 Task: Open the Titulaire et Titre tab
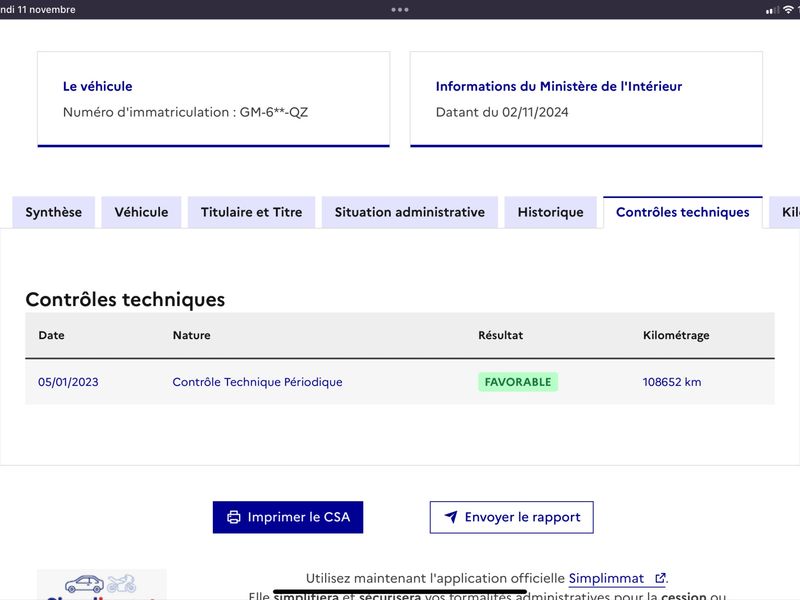click(252, 212)
